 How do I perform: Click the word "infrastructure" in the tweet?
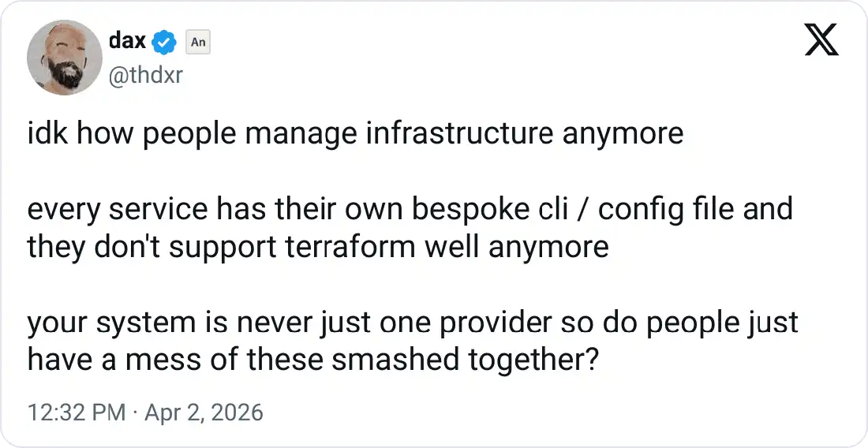(459, 134)
